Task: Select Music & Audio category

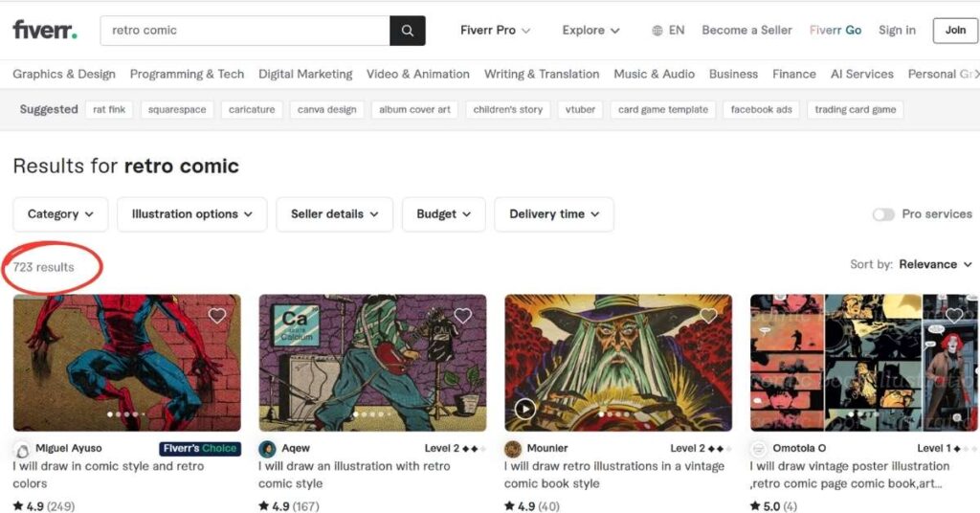Action: (x=655, y=74)
